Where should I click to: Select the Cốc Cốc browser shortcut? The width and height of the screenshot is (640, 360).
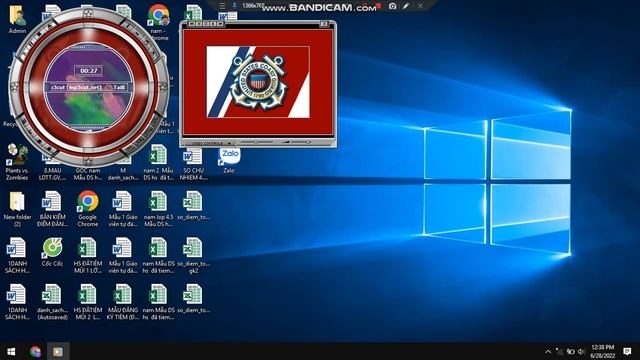click(52, 252)
